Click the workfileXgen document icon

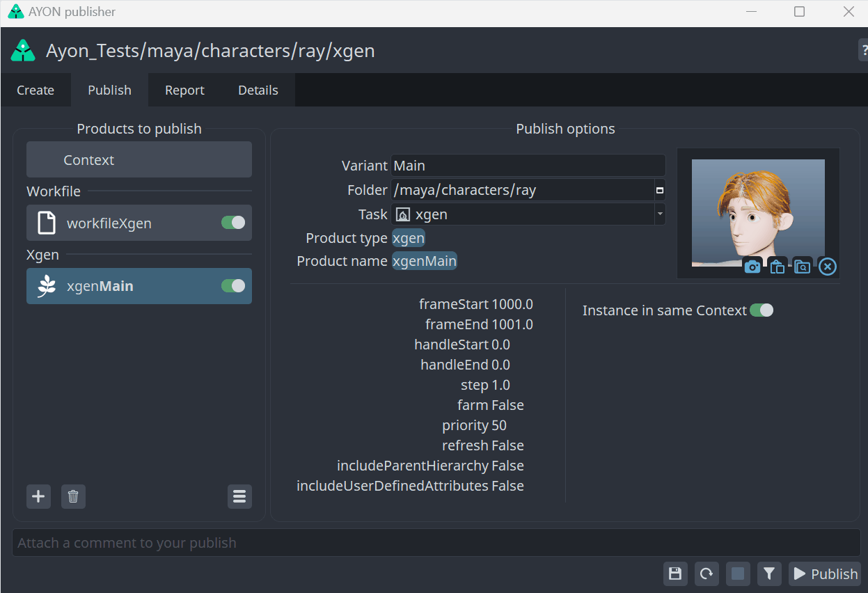point(47,223)
